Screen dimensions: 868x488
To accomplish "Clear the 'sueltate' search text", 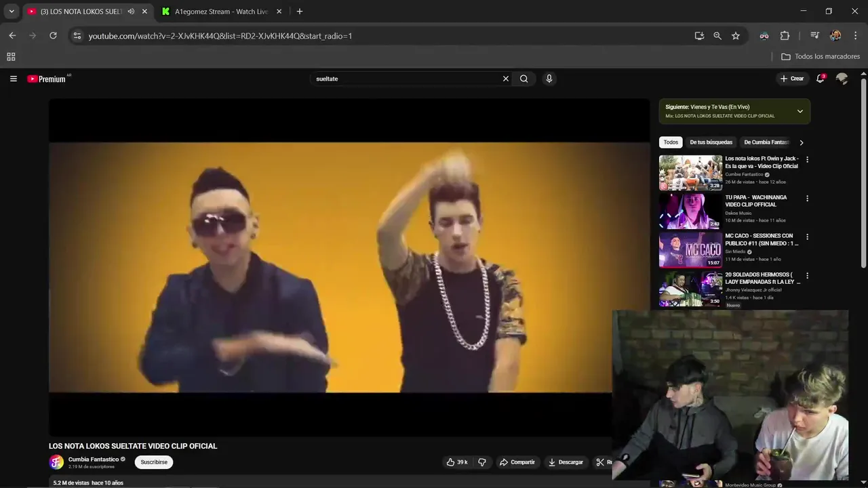I will pos(505,79).
